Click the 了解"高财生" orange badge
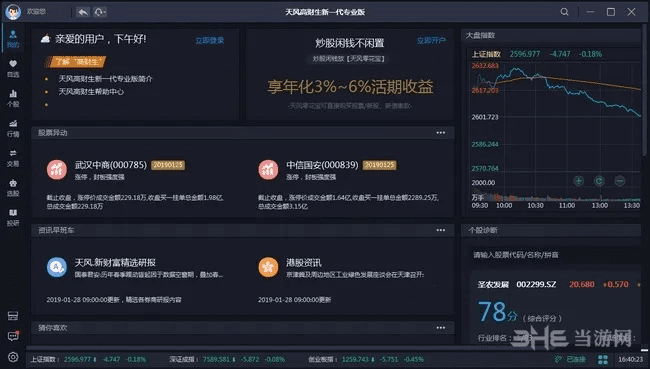 pyautogui.click(x=75, y=62)
